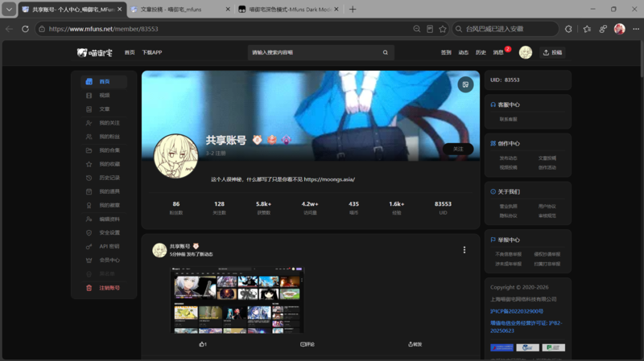Viewport: 644px width, 361px height.
Task: Open the browser zoom magnifier in the address bar
Action: (416, 29)
